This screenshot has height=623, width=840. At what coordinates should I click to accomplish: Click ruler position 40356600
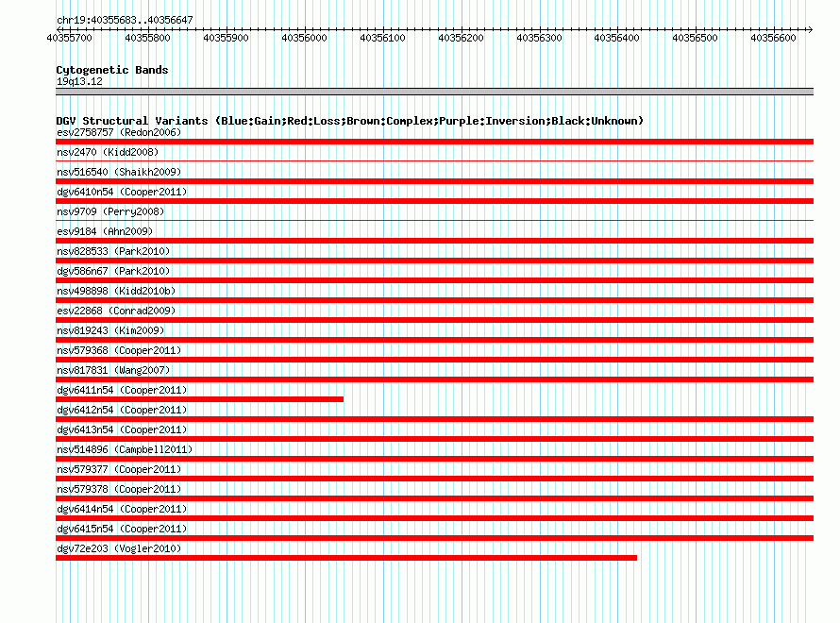point(773,38)
